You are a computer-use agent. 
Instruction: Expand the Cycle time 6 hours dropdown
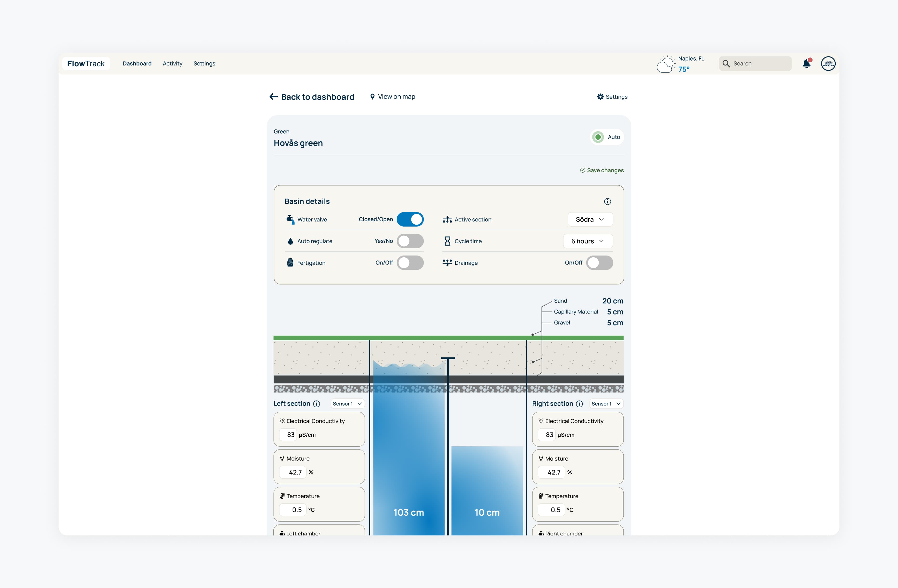pyautogui.click(x=587, y=241)
